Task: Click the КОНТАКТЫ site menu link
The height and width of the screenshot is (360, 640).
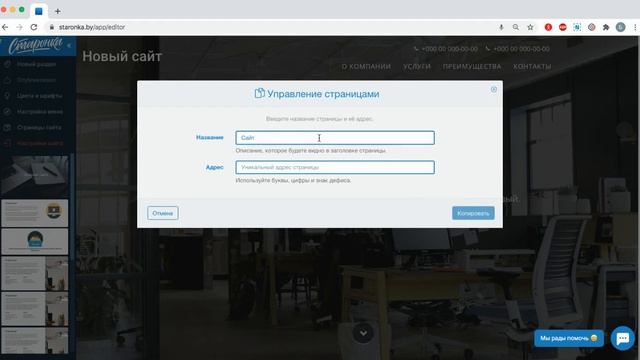Action: tap(532, 67)
